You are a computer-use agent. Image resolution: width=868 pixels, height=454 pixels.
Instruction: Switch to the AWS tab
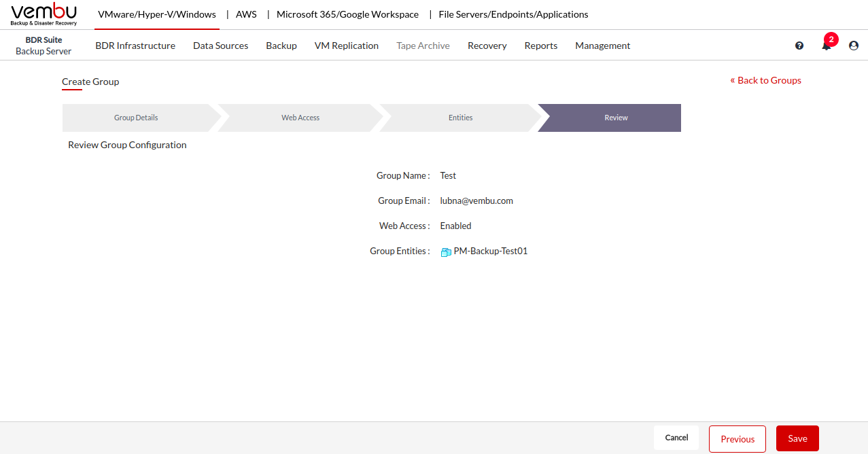(246, 14)
